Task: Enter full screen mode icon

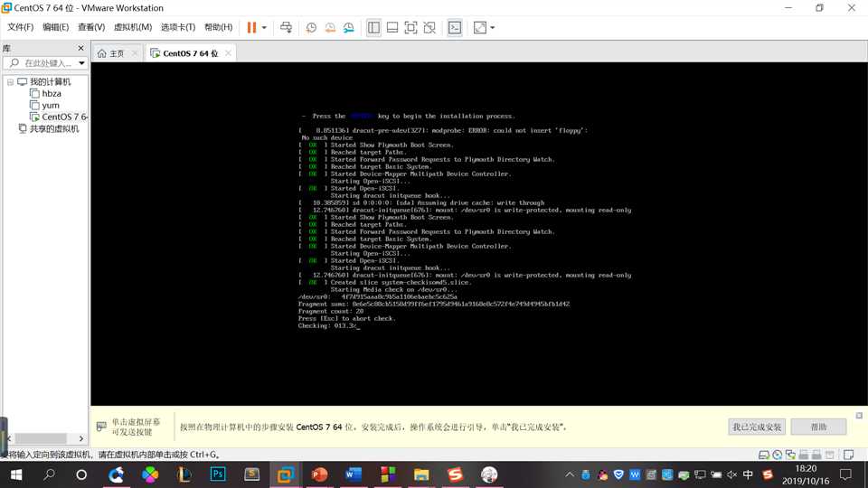Action: point(410,28)
